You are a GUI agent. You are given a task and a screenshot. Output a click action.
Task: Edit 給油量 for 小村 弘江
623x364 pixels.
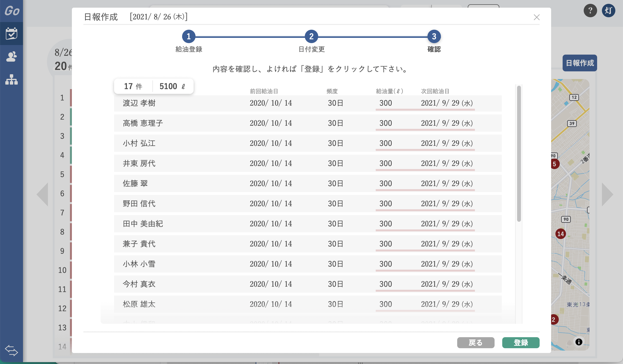386,143
